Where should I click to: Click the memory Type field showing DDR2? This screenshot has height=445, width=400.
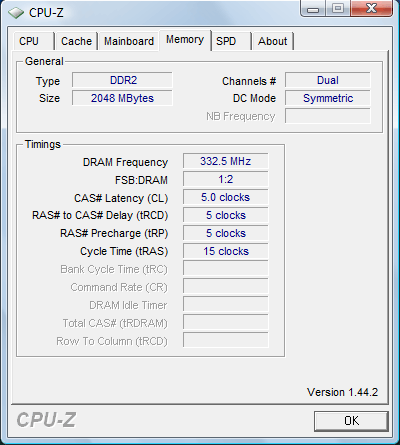pyautogui.click(x=122, y=80)
